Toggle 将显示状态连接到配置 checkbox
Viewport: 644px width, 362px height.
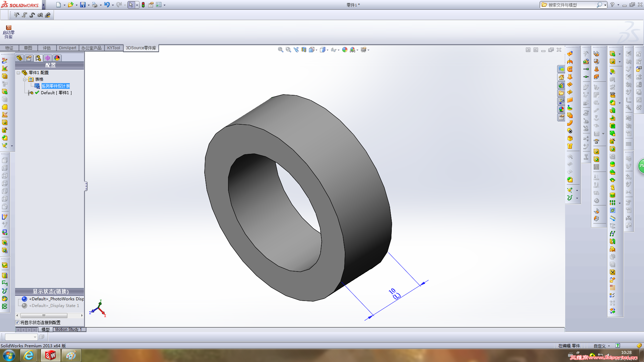click(17, 322)
